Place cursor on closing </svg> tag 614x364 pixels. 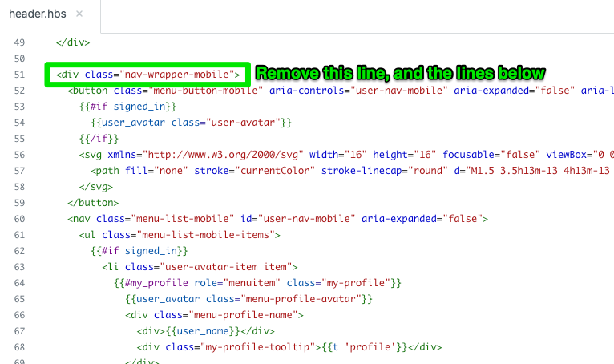[x=96, y=187]
